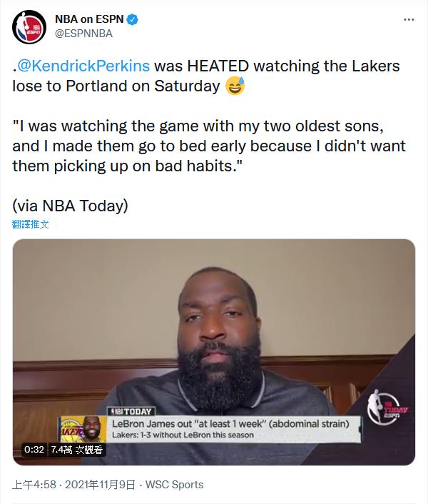Click the 7.4萬 次觀看 view count
The width and height of the screenshot is (428, 504).
[76, 450]
